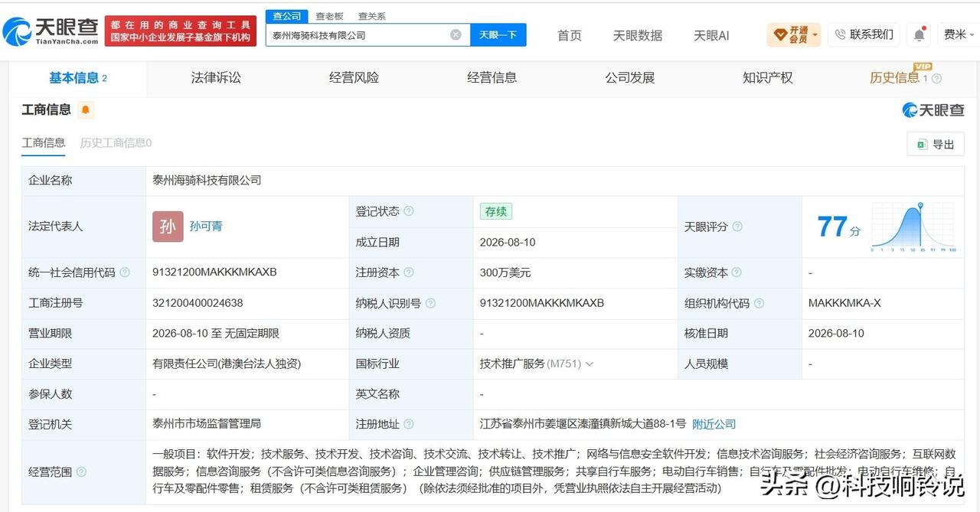Click the registered address 江苏省泰州市姜堰区溱潼镇新城大道88-1号
This screenshot has width=980, height=512.
[583, 424]
